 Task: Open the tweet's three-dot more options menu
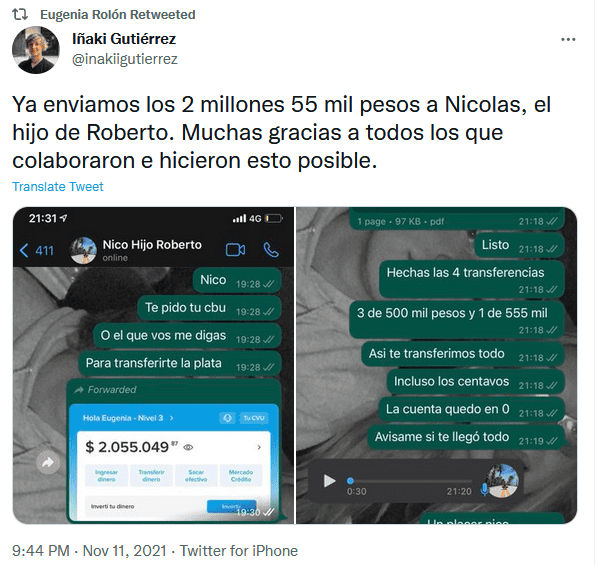click(568, 39)
